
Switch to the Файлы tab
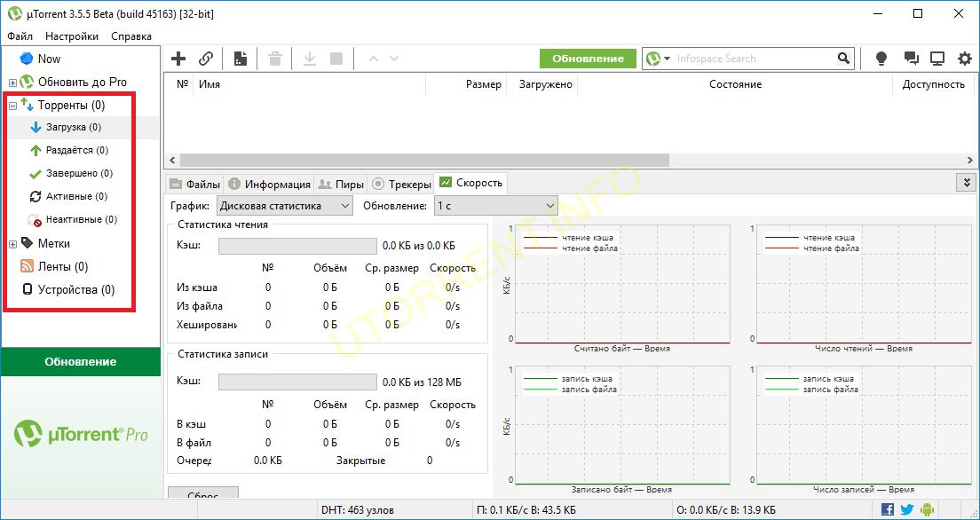pos(195,184)
